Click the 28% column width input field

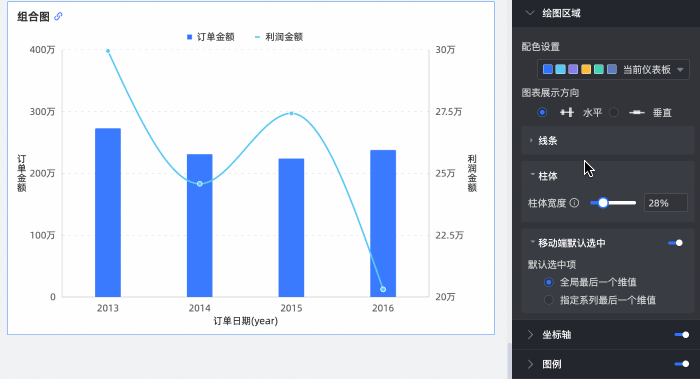(665, 203)
